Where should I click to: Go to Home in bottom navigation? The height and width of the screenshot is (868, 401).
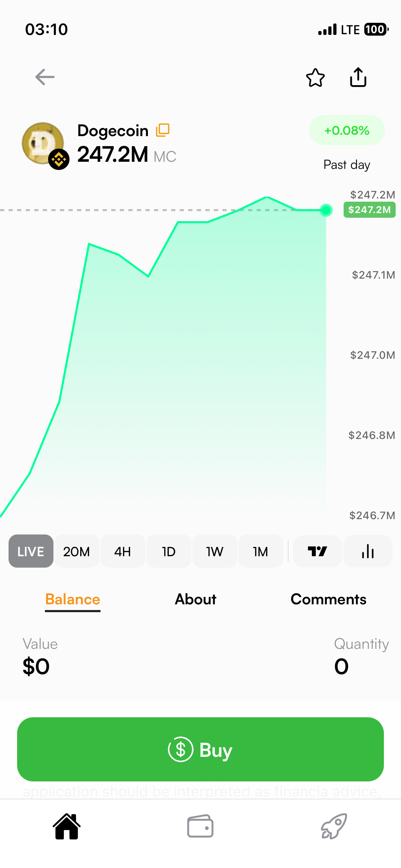67,826
